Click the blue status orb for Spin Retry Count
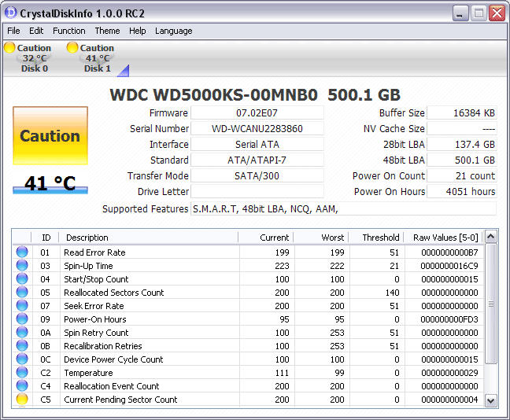The image size is (510, 420). tap(22, 332)
